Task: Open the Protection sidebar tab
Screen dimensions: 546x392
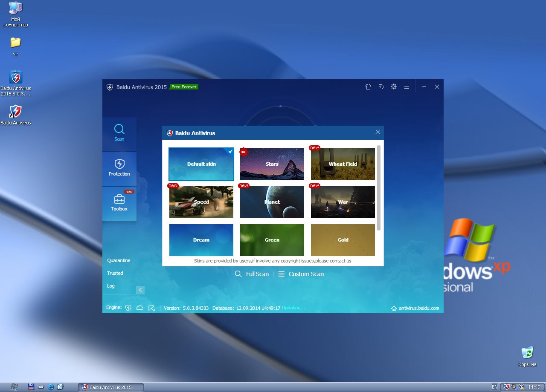Action: pyautogui.click(x=119, y=169)
